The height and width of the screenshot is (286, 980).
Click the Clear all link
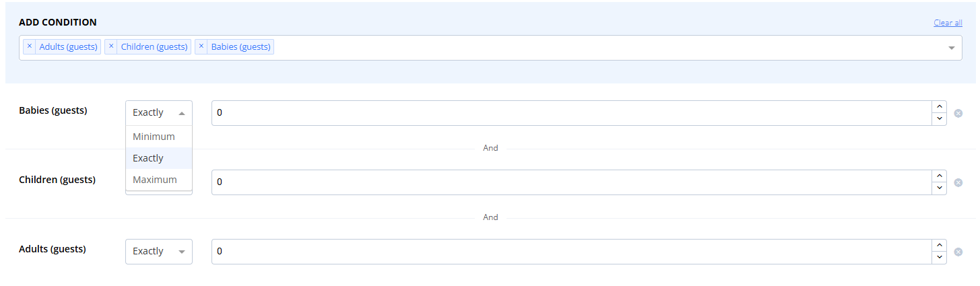[948, 23]
